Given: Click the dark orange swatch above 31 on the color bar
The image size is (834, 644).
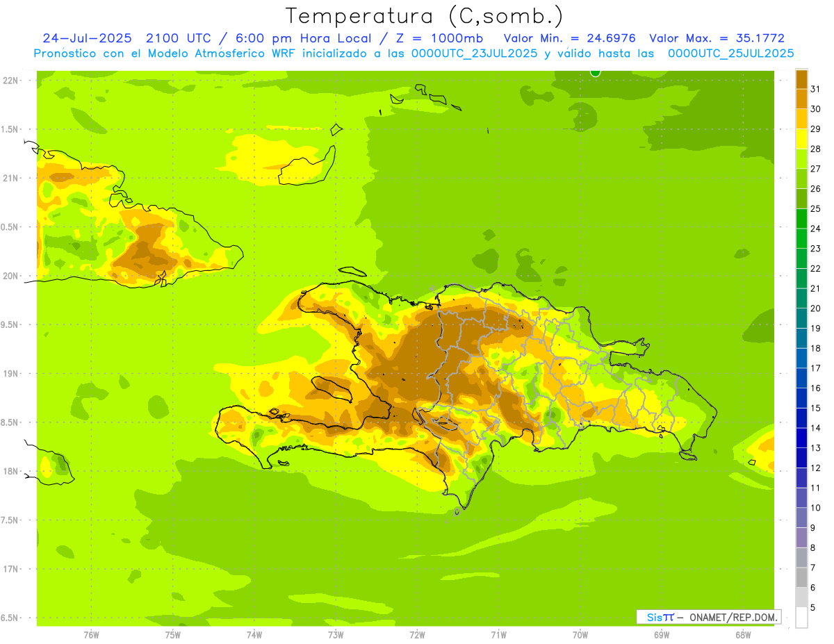Looking at the screenshot, I should [x=801, y=79].
